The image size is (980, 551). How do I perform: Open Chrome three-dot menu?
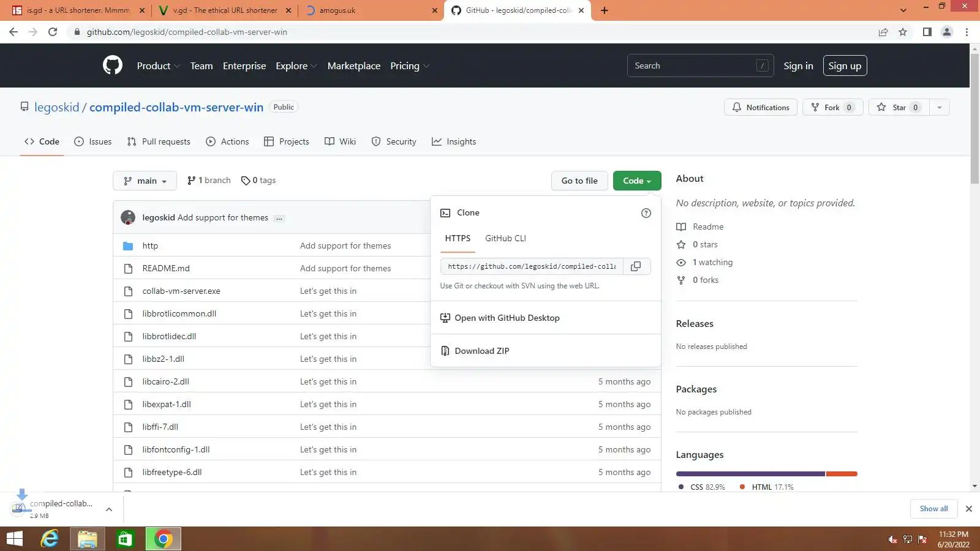pyautogui.click(x=967, y=32)
